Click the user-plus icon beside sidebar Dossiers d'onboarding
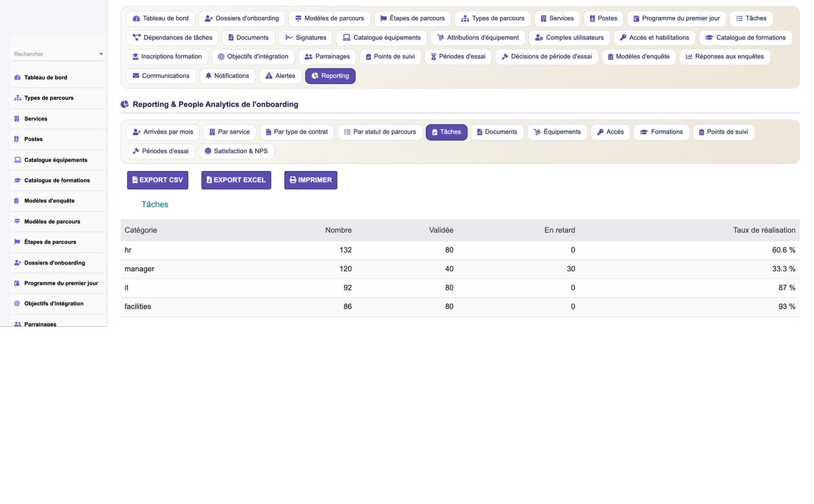The height and width of the screenshot is (504, 814). (17, 263)
